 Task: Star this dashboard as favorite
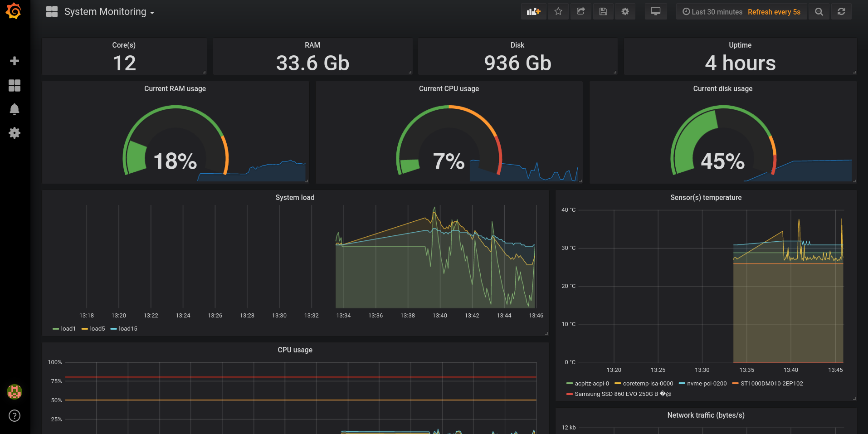click(558, 11)
